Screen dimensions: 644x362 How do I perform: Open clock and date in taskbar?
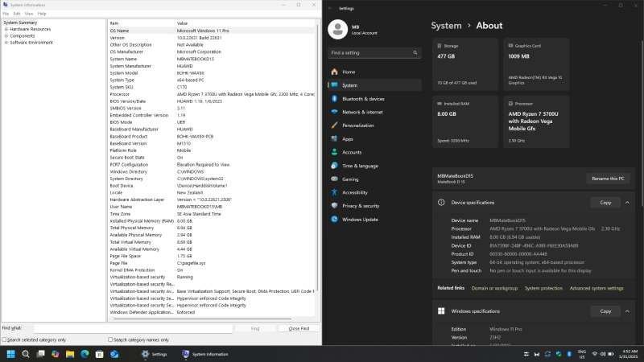[x=630, y=354]
